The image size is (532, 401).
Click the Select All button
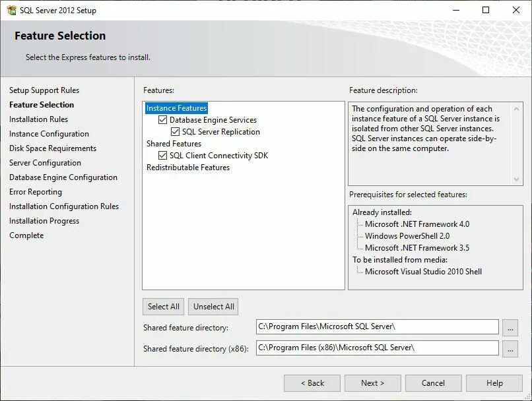164,307
